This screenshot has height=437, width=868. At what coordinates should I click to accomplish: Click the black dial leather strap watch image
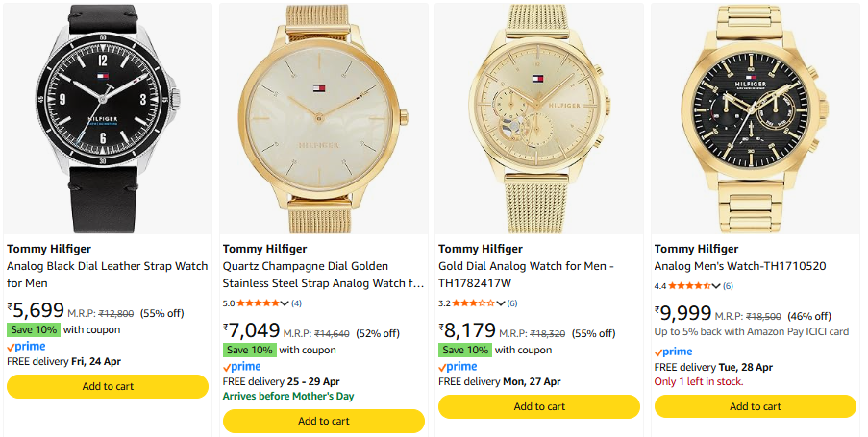tap(108, 115)
